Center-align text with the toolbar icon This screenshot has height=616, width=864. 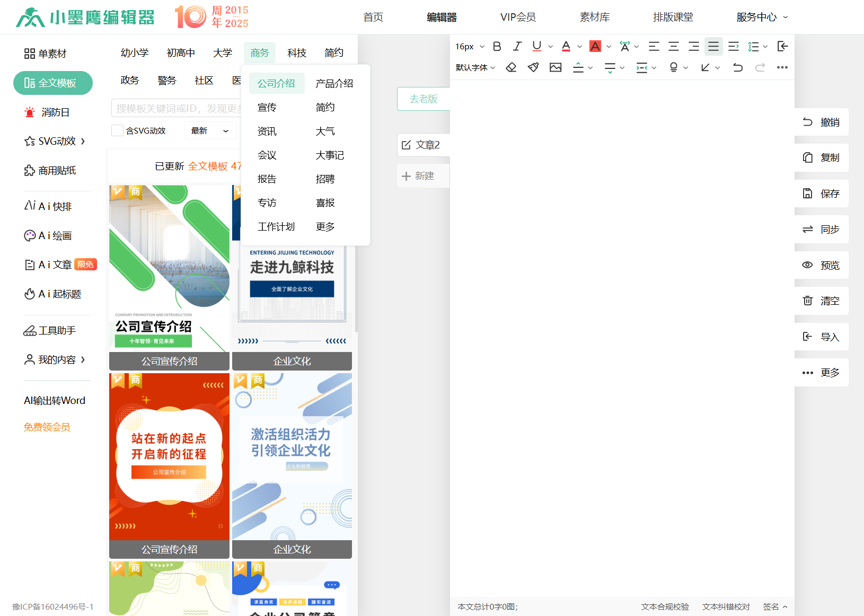pyautogui.click(x=674, y=47)
